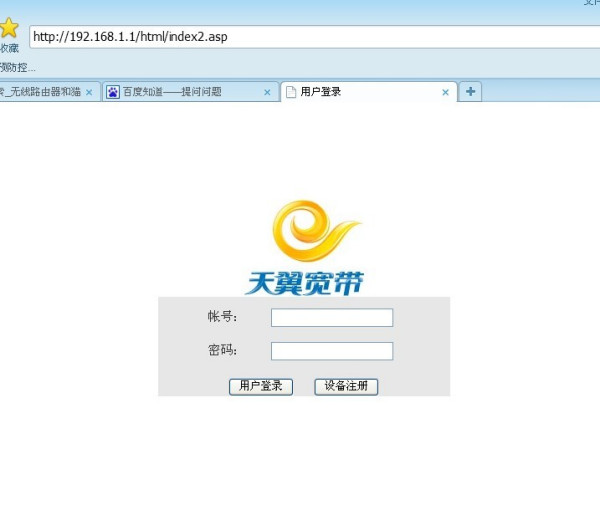Click the address bar with 192.168.1.1 URL
The height and width of the screenshot is (505, 600).
[x=315, y=37]
